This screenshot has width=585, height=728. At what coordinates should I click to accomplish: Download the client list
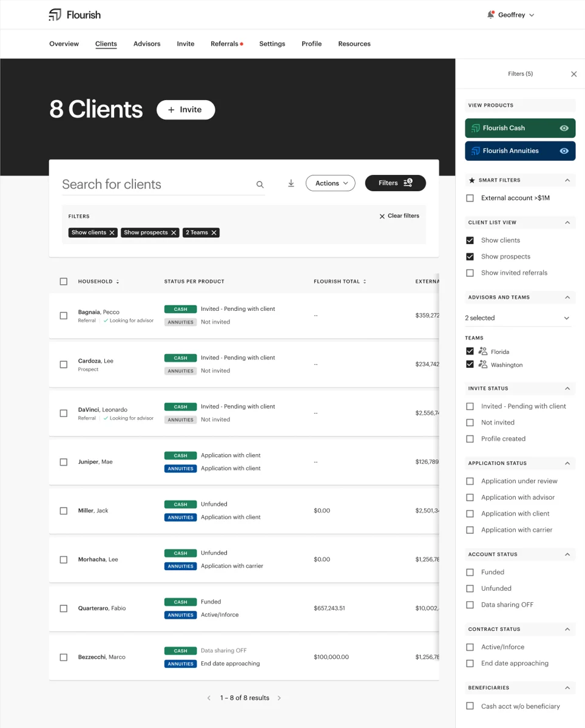coord(291,183)
